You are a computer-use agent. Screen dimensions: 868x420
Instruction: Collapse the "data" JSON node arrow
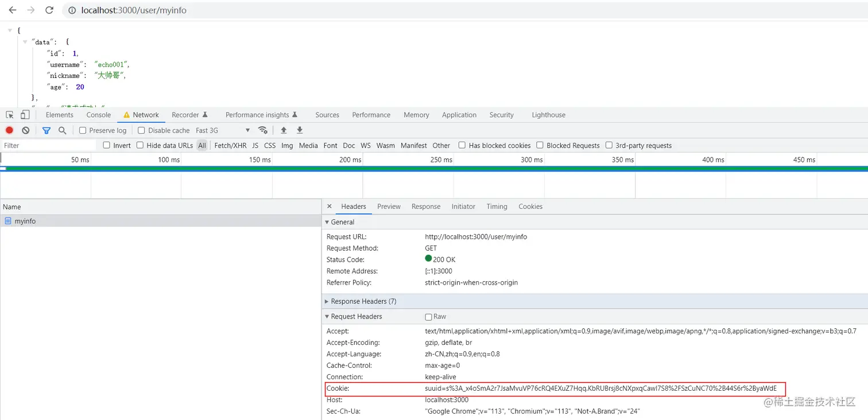pyautogui.click(x=25, y=42)
